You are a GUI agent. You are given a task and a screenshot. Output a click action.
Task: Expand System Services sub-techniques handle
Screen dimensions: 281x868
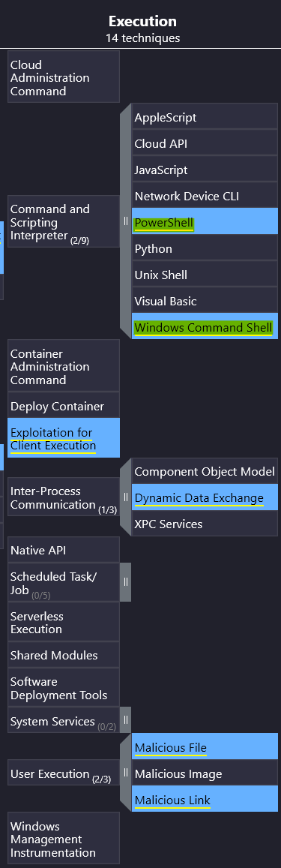click(126, 719)
